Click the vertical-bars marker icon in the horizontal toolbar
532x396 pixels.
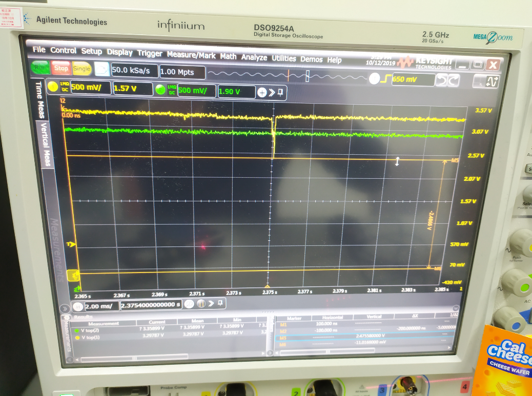pos(201,303)
